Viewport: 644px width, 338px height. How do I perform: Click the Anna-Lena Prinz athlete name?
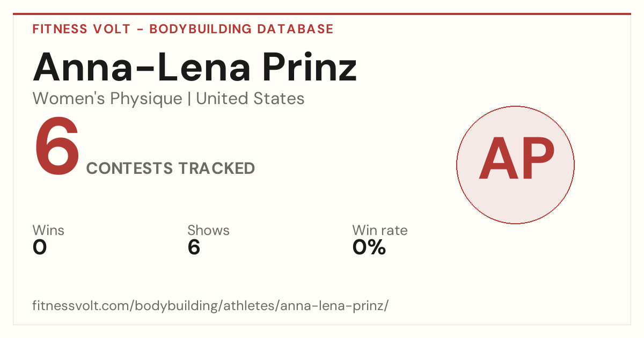click(x=195, y=67)
